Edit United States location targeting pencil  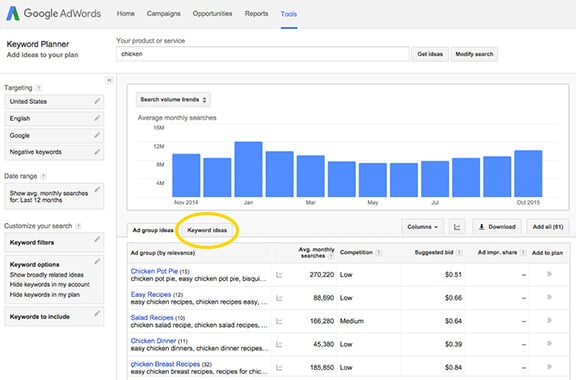coord(97,101)
